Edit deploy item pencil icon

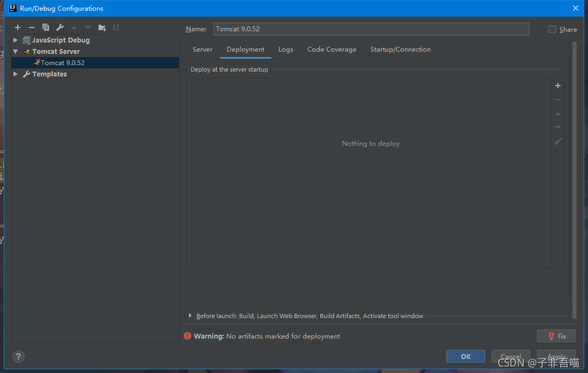pos(558,142)
